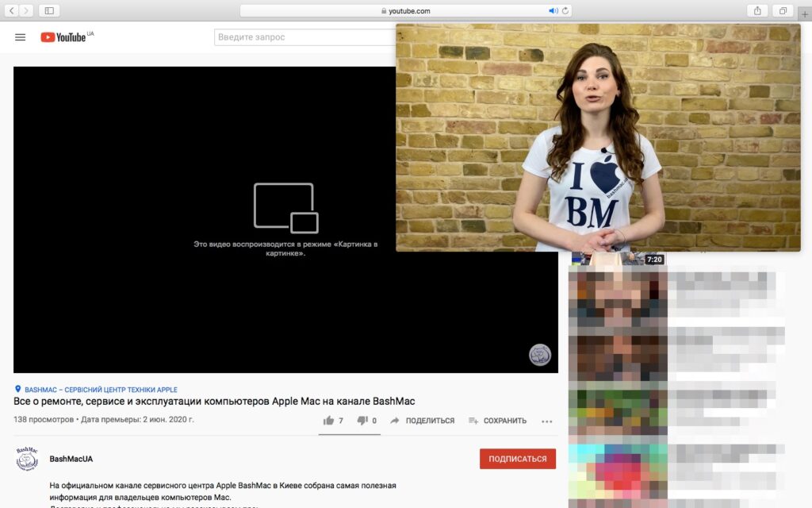Viewport: 812px width, 508px height.
Task: Click the СОХРАНИТЬ save button
Action: point(497,421)
